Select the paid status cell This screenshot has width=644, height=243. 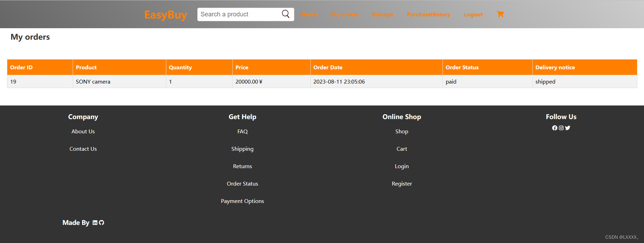tap(487, 81)
